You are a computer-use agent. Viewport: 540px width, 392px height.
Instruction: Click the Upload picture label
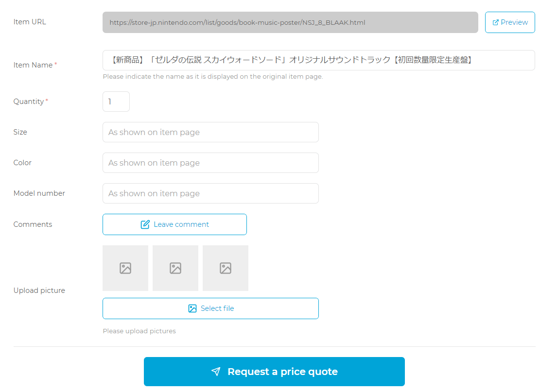click(x=39, y=290)
